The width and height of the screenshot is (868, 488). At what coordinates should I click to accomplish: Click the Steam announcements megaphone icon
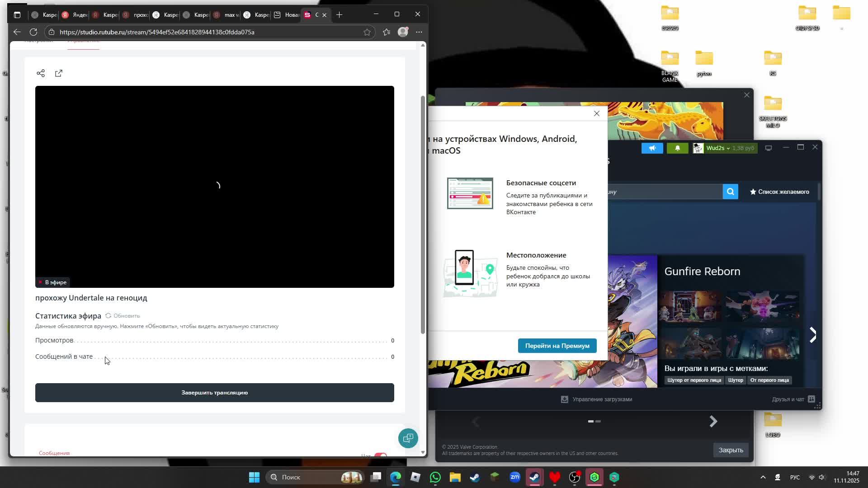tap(652, 148)
